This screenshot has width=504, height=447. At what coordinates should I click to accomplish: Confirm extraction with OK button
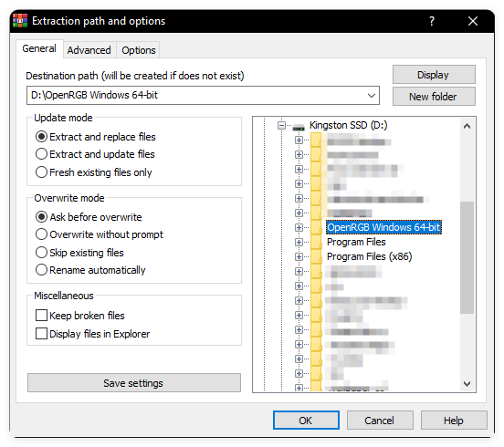pos(306,421)
